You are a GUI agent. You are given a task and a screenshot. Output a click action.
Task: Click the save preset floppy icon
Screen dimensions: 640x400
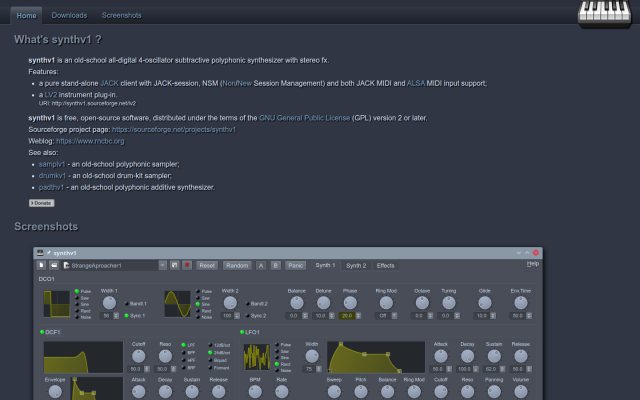(174, 265)
